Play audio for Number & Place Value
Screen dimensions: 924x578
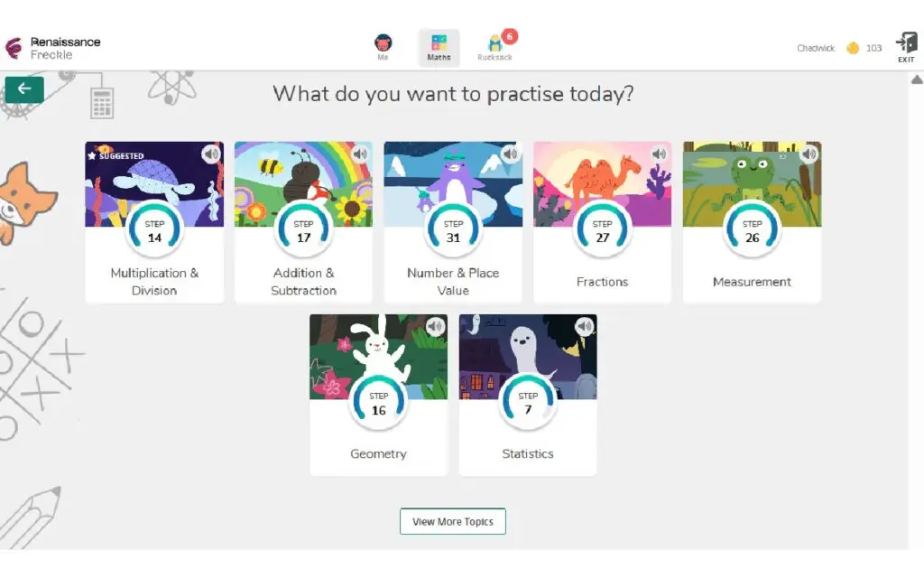[511, 154]
